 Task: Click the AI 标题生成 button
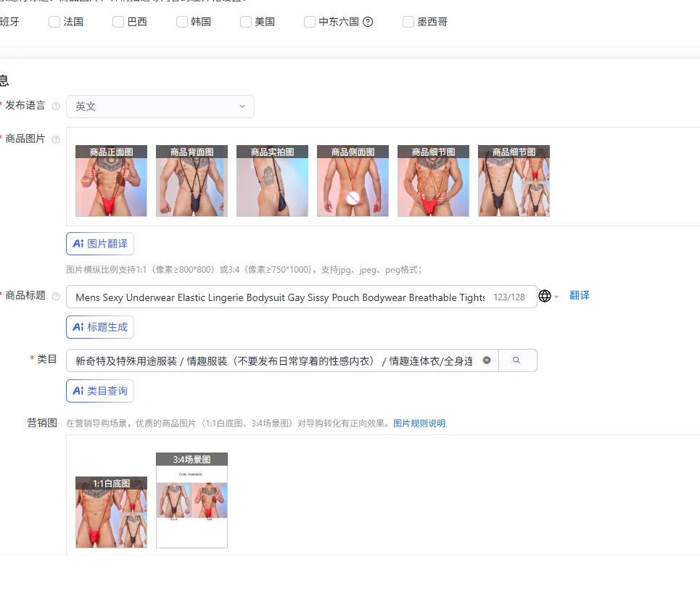pos(100,327)
